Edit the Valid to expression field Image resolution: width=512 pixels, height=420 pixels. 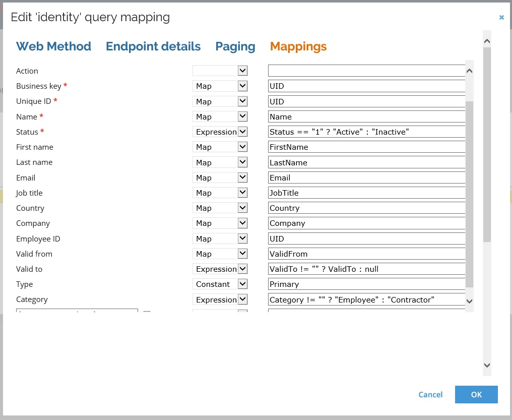click(x=366, y=269)
